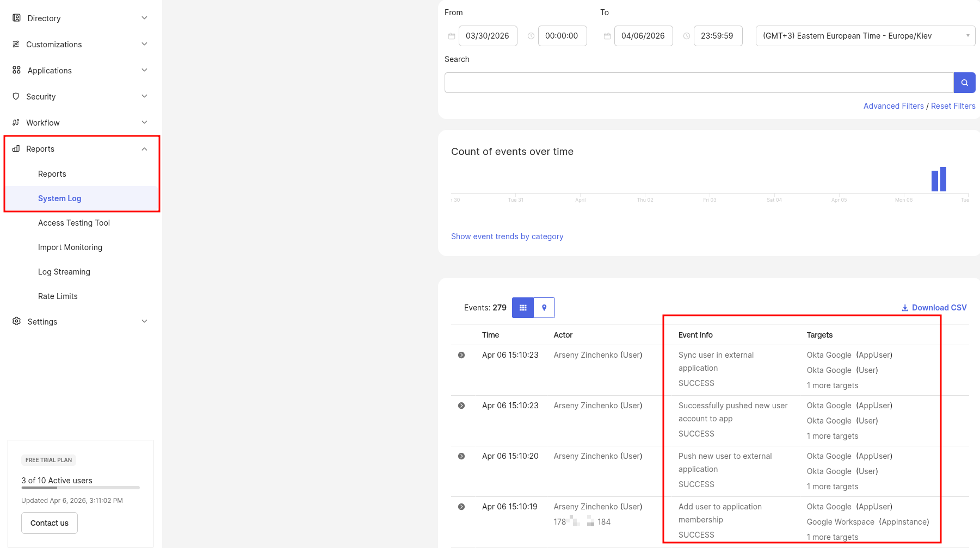This screenshot has height=548, width=980.
Task: Click the tallest bar in events chart
Action: point(943,179)
